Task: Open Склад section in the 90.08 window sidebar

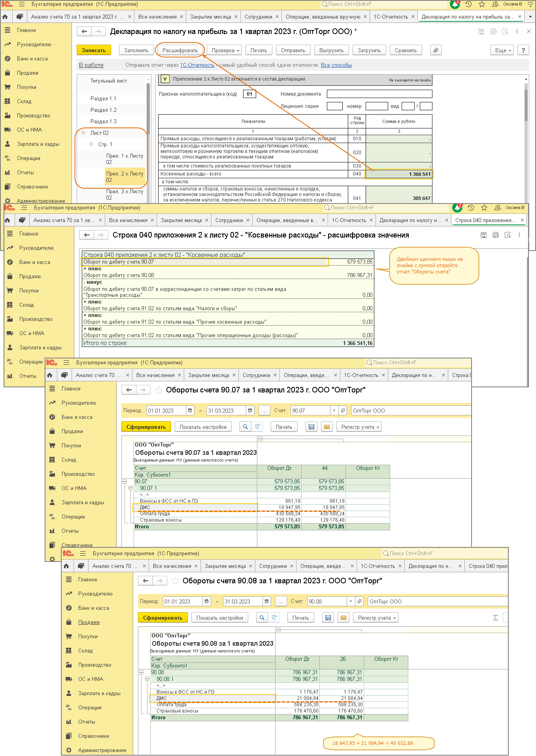Action: click(85, 650)
